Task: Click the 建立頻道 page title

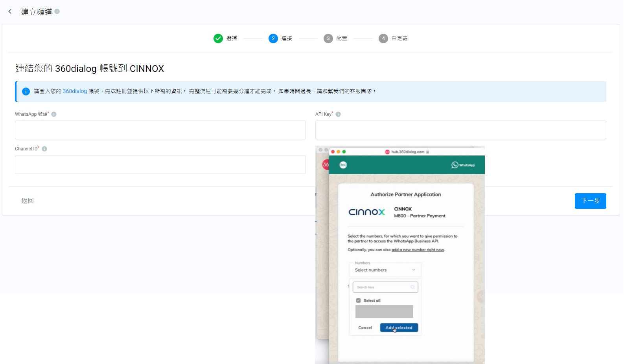Action: 37,12
